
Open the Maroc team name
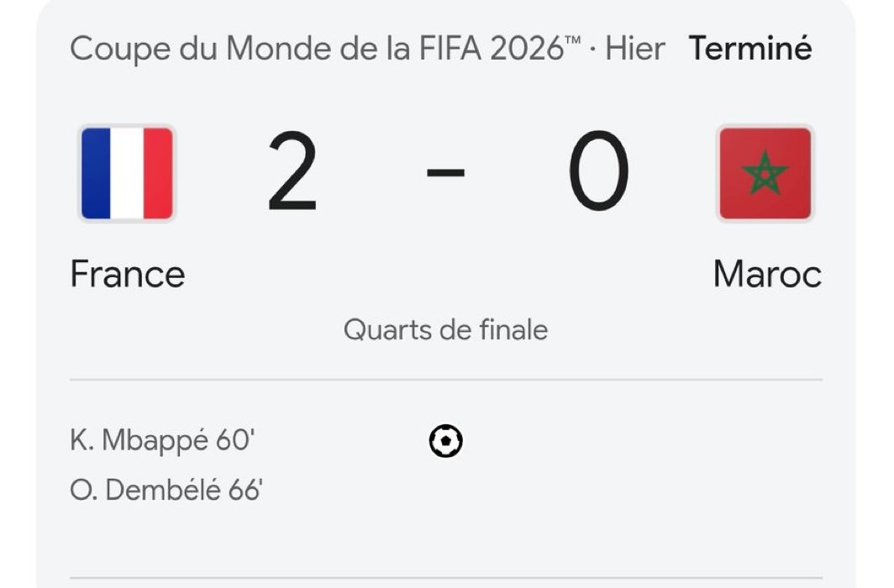[767, 274]
